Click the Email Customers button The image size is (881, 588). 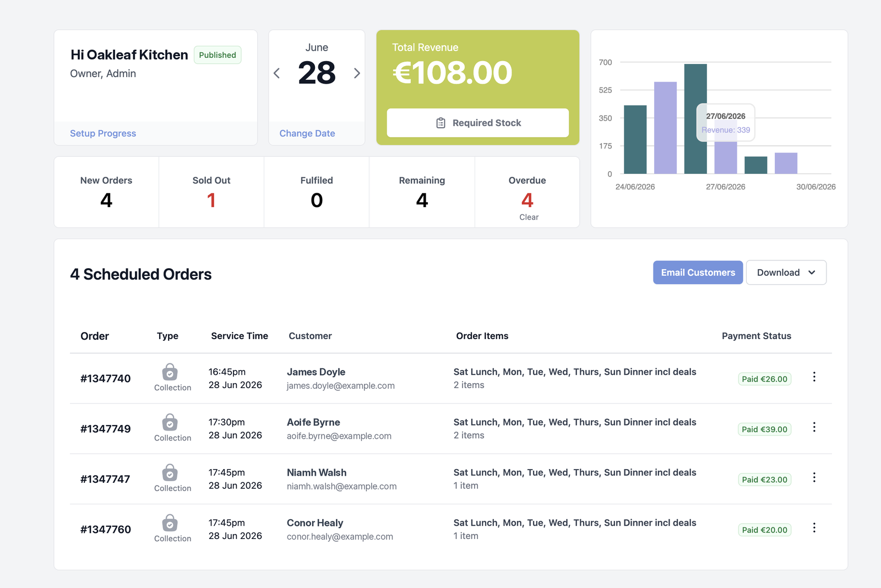click(698, 273)
